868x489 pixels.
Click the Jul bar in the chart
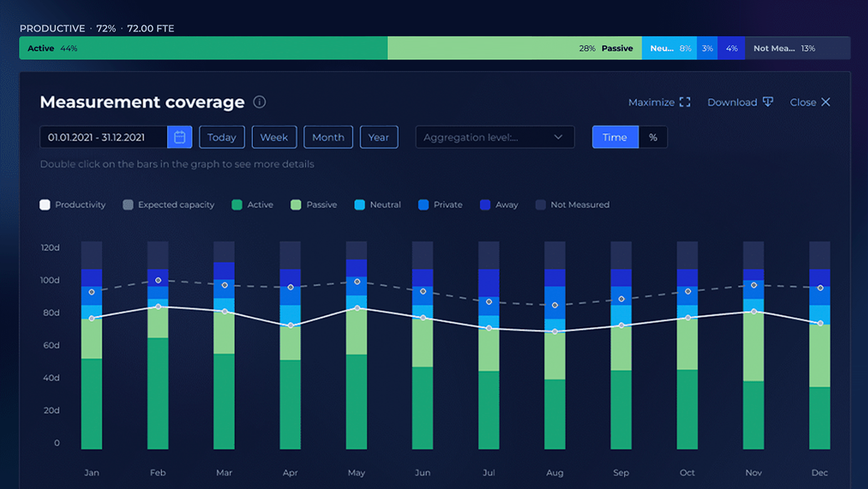click(488, 346)
